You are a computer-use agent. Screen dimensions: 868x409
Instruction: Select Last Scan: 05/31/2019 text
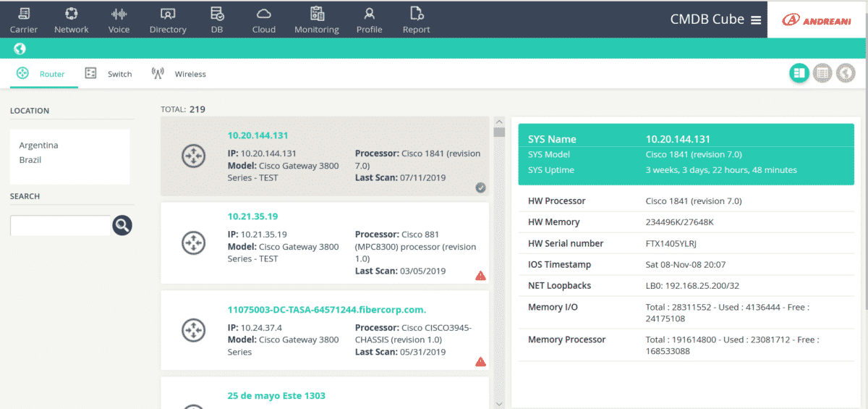(x=401, y=352)
